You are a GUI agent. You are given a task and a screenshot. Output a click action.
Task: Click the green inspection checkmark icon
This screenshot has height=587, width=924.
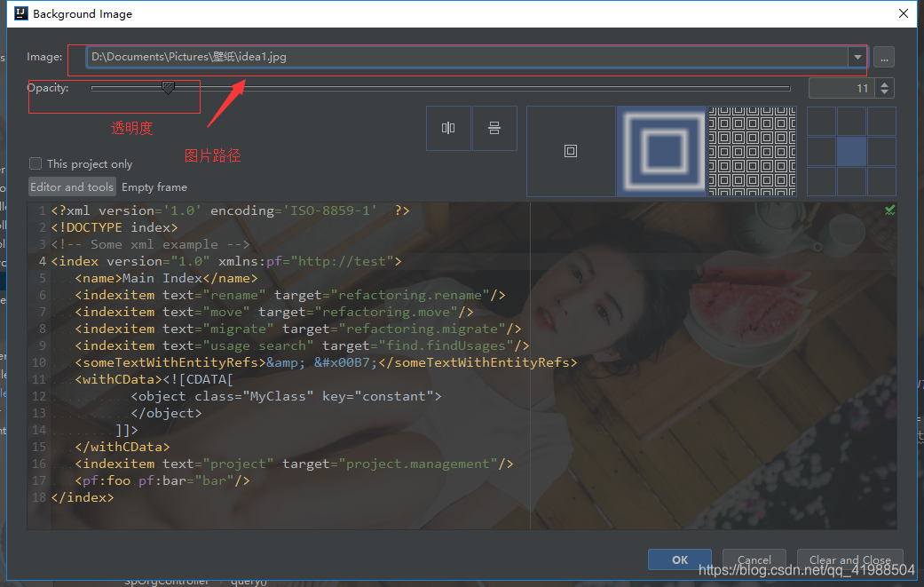(x=889, y=210)
